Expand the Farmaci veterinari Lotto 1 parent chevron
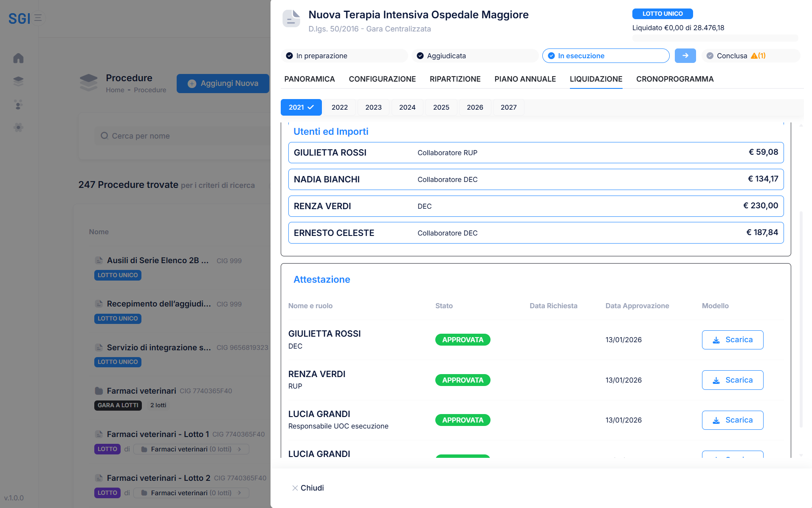The height and width of the screenshot is (508, 812). click(x=240, y=449)
